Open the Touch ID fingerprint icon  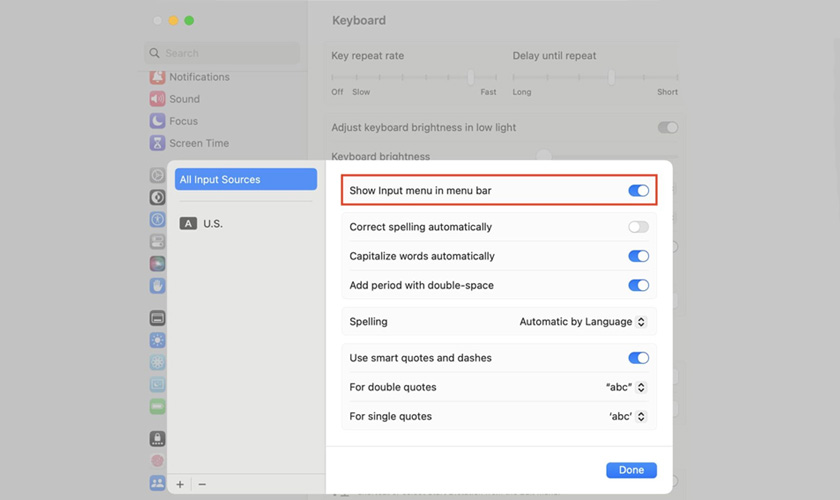157,461
